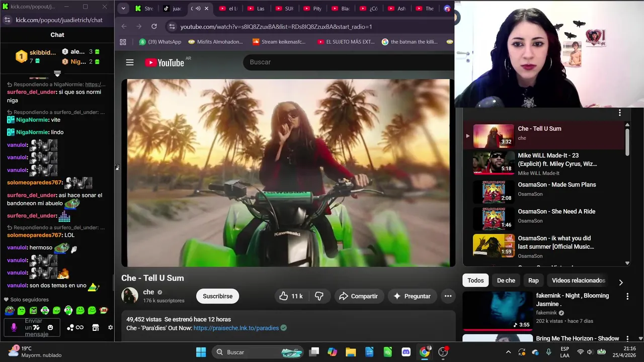Click the Preguntar ask button
The width and height of the screenshot is (644, 362).
point(412,296)
